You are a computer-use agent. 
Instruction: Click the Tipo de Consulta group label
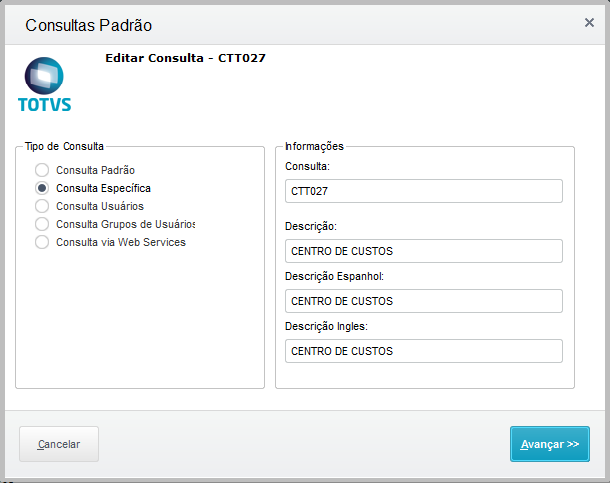point(64,146)
